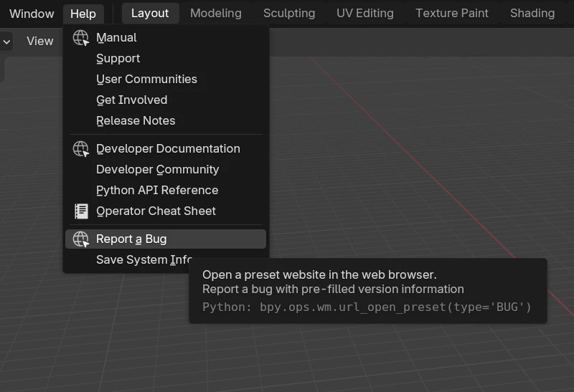Open the viewport View menu
The image size is (574, 392).
pyautogui.click(x=40, y=41)
